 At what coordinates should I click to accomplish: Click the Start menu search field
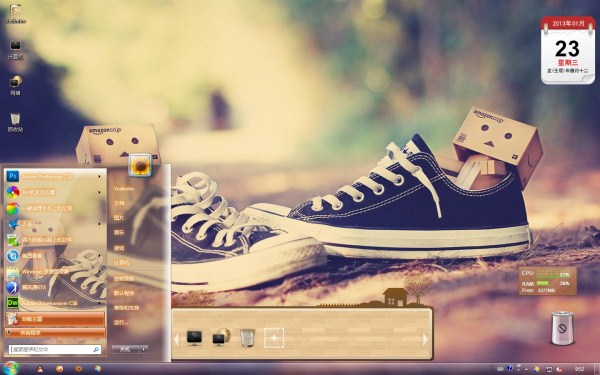point(55,349)
